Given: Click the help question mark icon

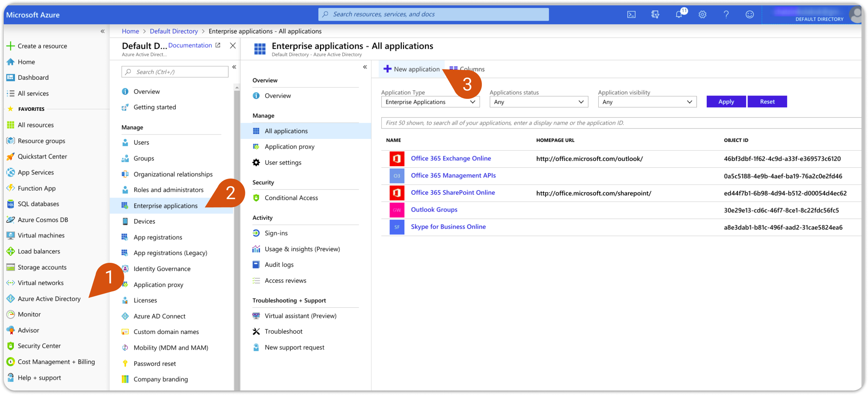Looking at the screenshot, I should click(x=726, y=15).
